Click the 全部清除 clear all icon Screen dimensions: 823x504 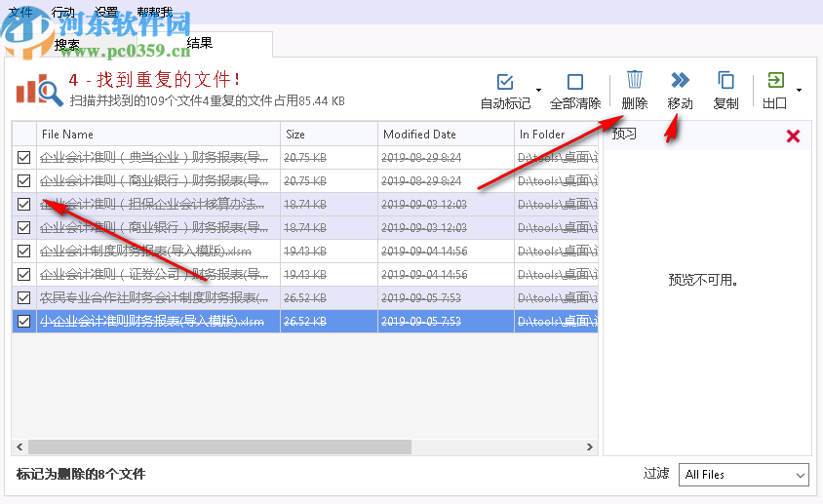tap(575, 82)
